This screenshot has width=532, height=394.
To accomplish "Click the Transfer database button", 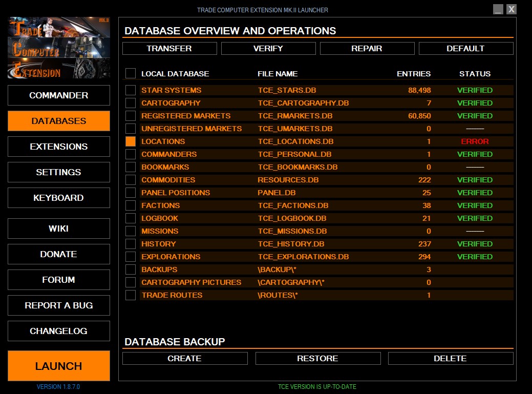I will point(169,49).
